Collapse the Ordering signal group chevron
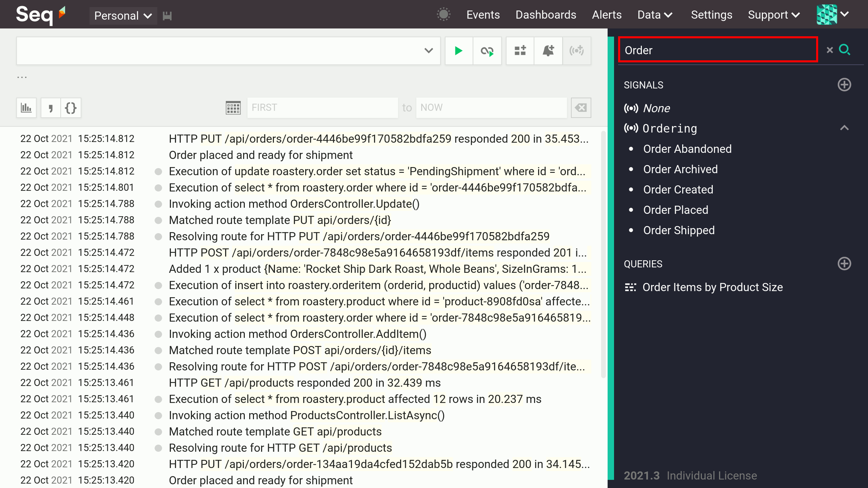The image size is (868, 488). pos(844,128)
